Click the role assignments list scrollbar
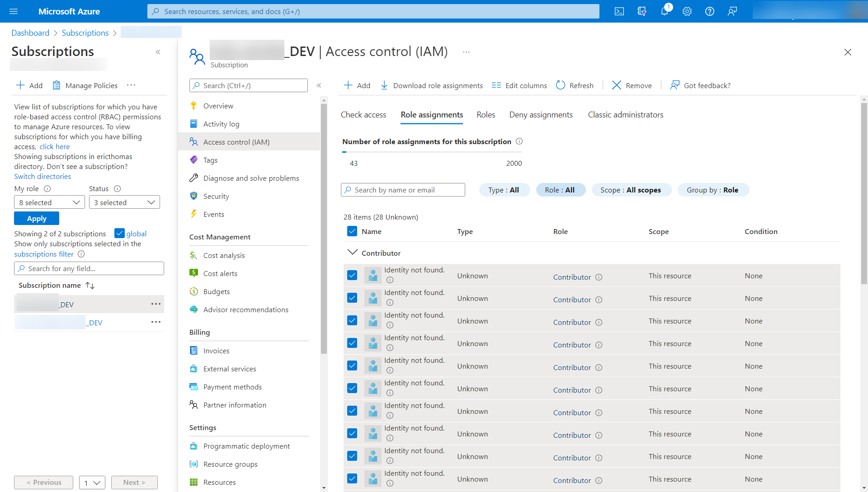Screen dimensions: 868x492 (x=864, y=194)
